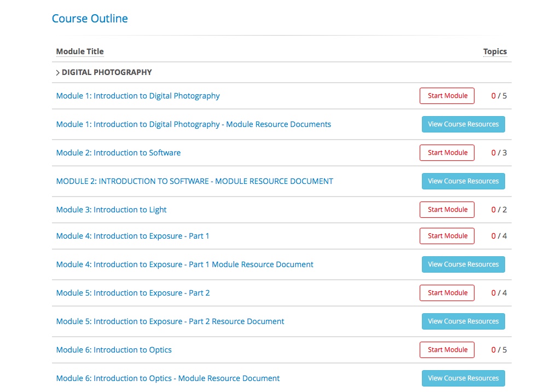The width and height of the screenshot is (533, 392).
Task: Expand the DIGITAL PHOTOGRAPHY section chevron
Action: tap(58, 72)
